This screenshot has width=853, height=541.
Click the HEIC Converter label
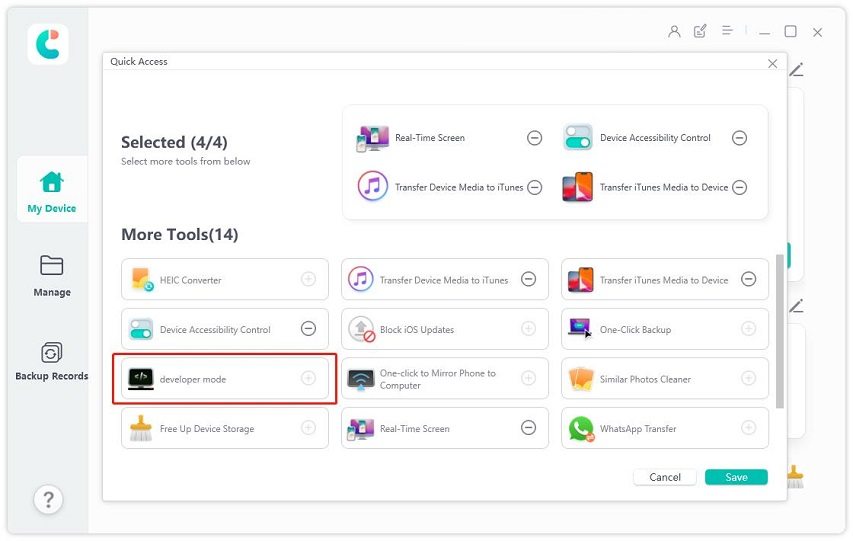click(190, 280)
